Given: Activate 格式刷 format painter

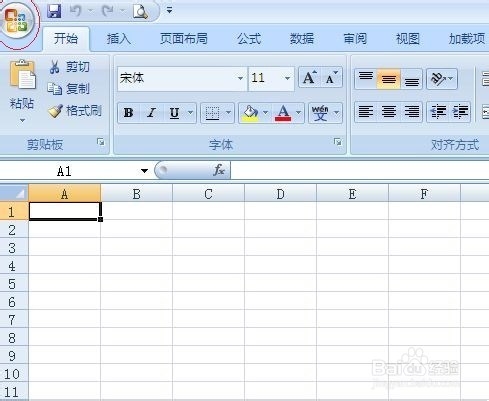Looking at the screenshot, I should point(74,111).
